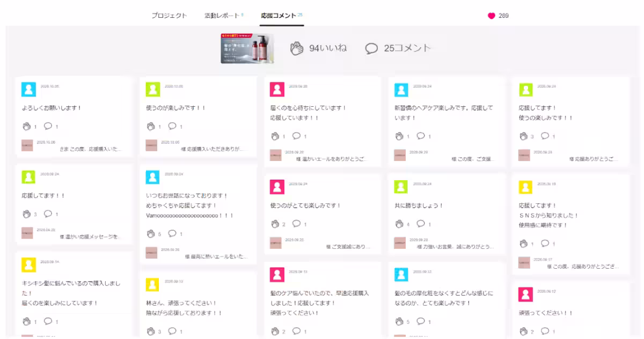Image resolution: width=644 pixels, height=339 pixels.
Task: Click the comment text 林さん、頑張ってください！
Action: [x=181, y=303]
